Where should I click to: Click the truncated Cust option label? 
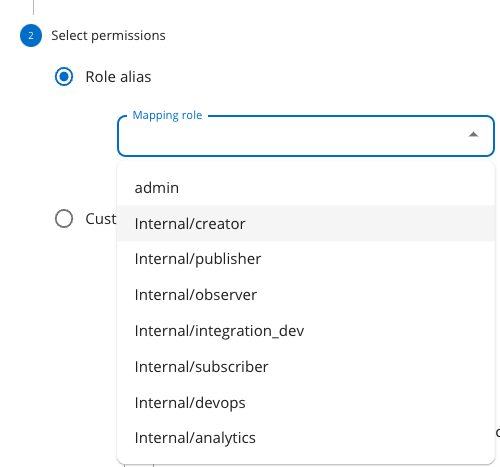[x=101, y=219]
